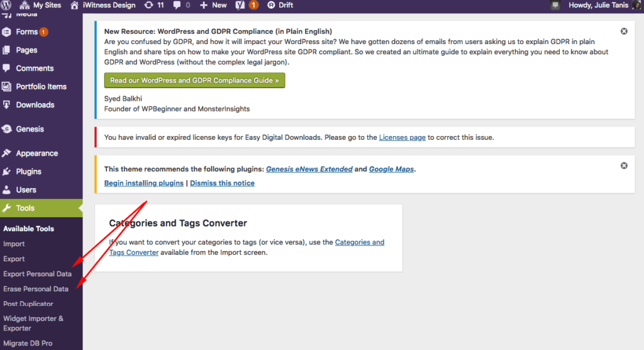Click the iWitness Design home icon
This screenshot has width=644, height=350.
tap(74, 5)
